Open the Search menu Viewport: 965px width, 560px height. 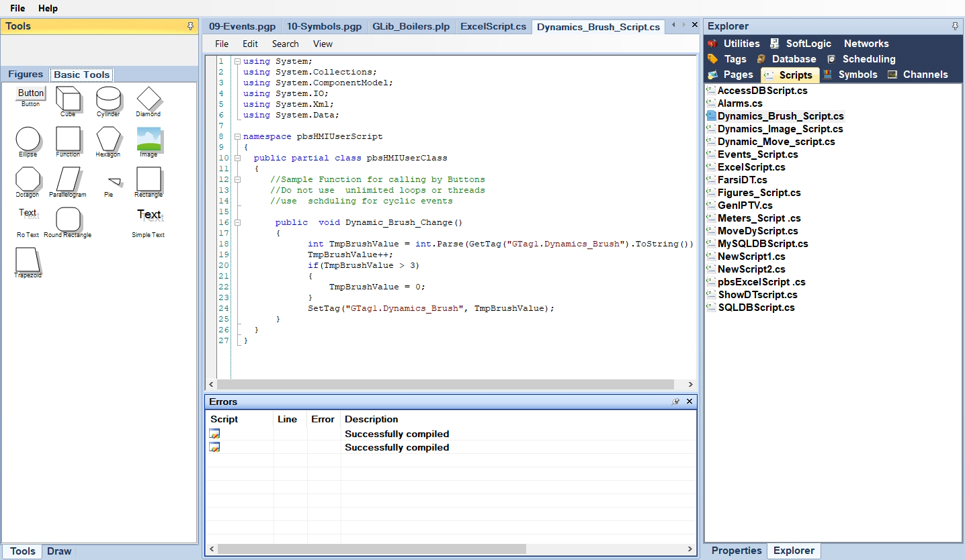click(285, 44)
